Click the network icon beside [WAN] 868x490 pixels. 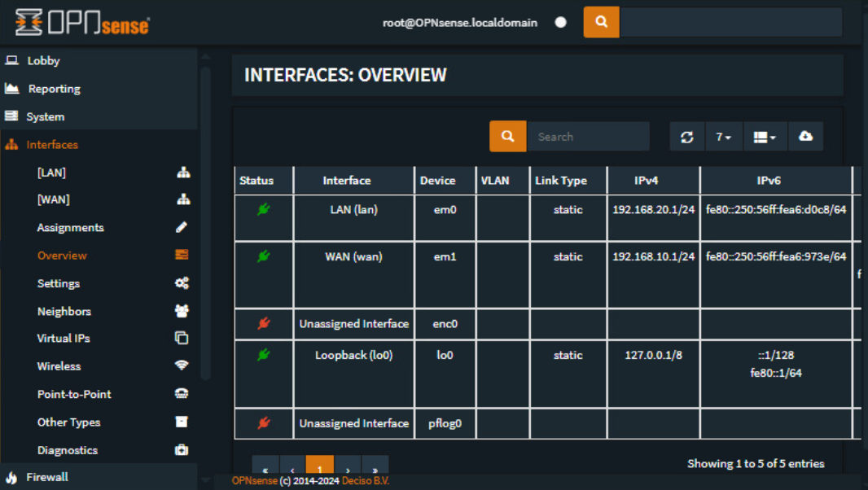coord(183,199)
